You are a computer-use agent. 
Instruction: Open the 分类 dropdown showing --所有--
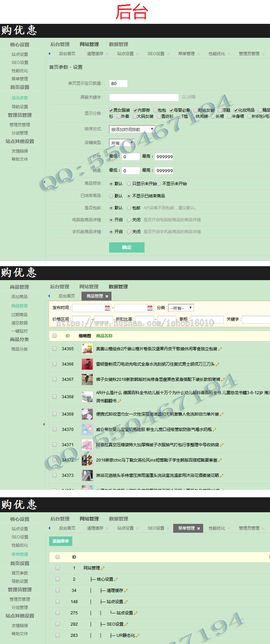tap(181, 308)
